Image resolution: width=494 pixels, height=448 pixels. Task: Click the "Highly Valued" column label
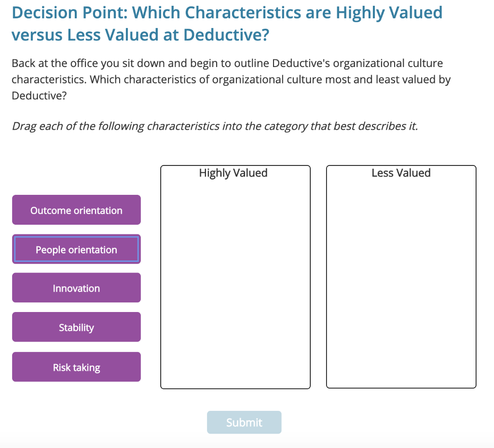point(233,173)
